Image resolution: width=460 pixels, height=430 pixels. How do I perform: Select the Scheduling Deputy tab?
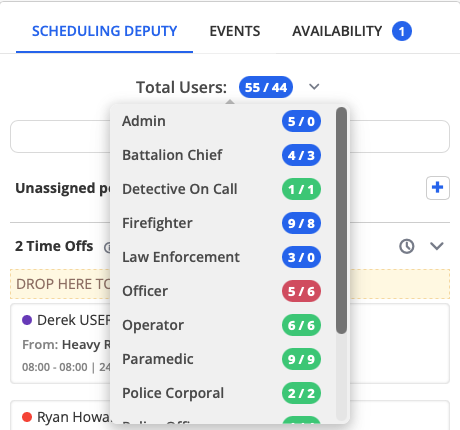pos(104,31)
